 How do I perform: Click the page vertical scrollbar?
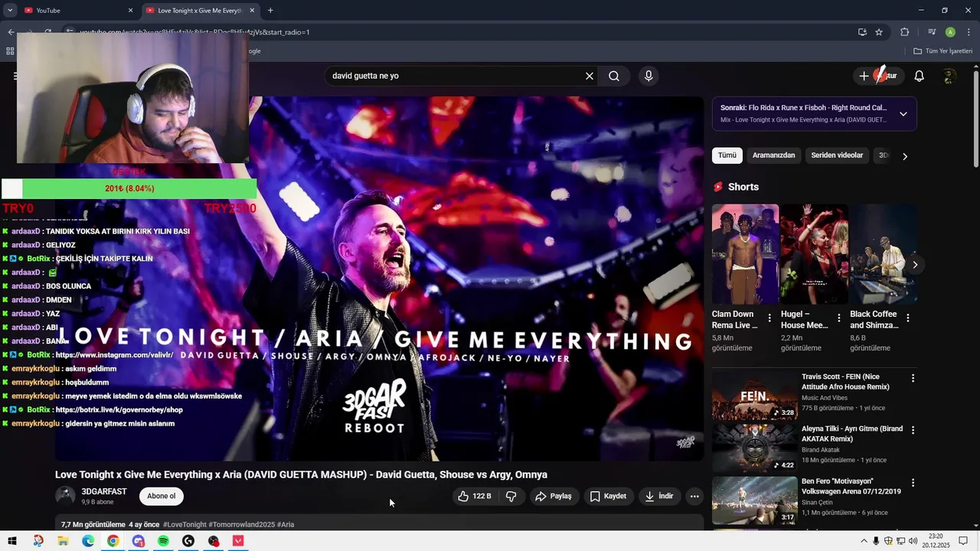pyautogui.click(x=976, y=119)
